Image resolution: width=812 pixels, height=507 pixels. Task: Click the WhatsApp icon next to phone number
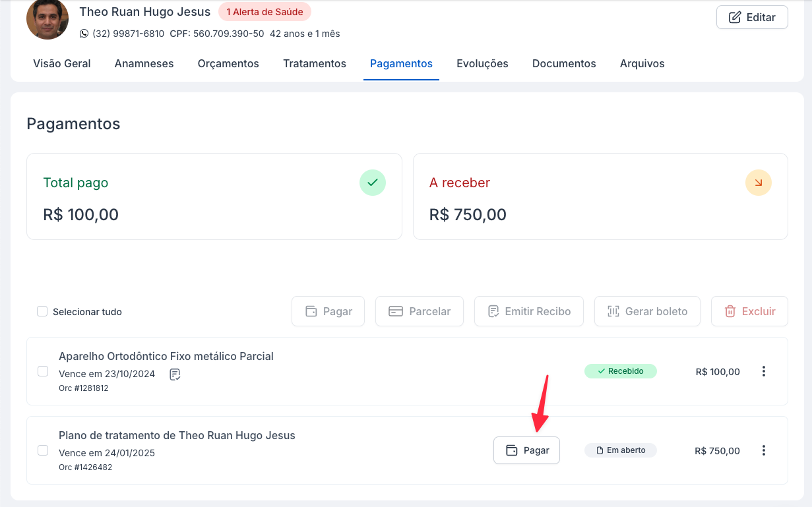[84, 34]
